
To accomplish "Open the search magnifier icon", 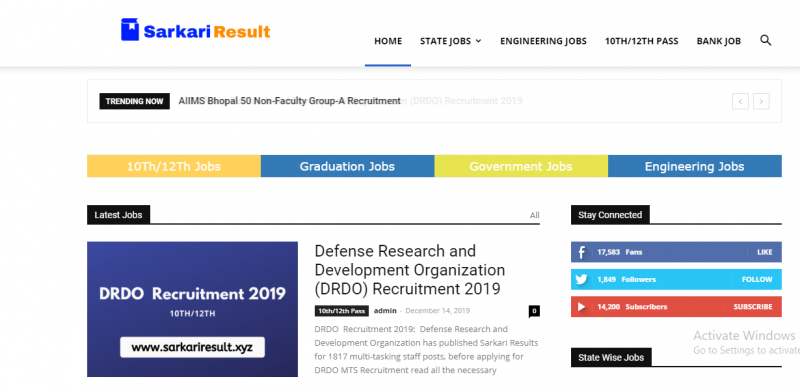I will tap(765, 40).
